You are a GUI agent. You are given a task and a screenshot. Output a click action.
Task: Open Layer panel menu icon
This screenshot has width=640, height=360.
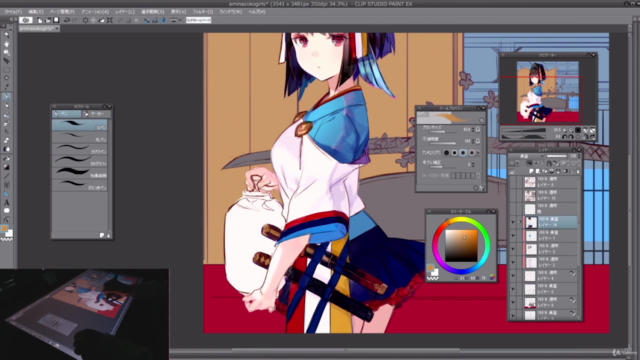(x=511, y=150)
